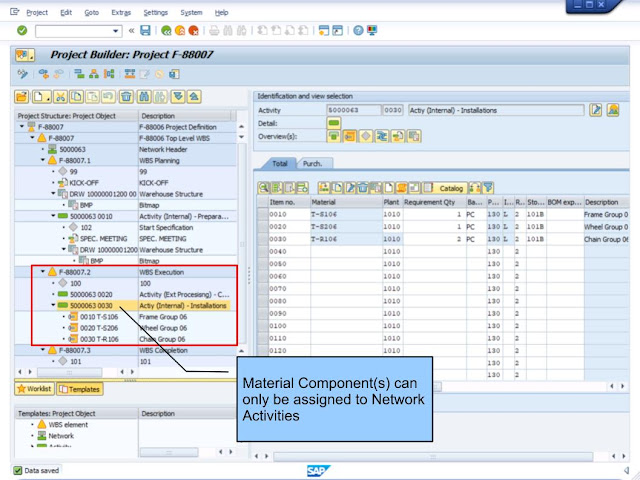Click the Requirement Qty column header
Image resolution: width=640 pixels, height=480 pixels.
pyautogui.click(x=434, y=202)
